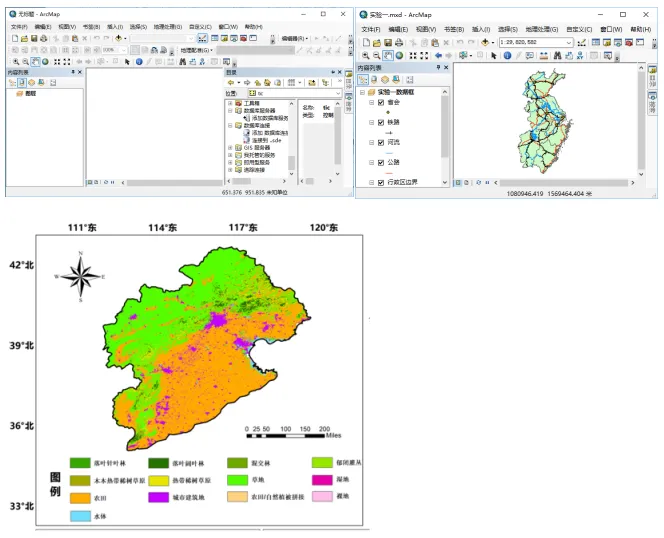Click Catalog go to home folder icon

click(x=267, y=83)
